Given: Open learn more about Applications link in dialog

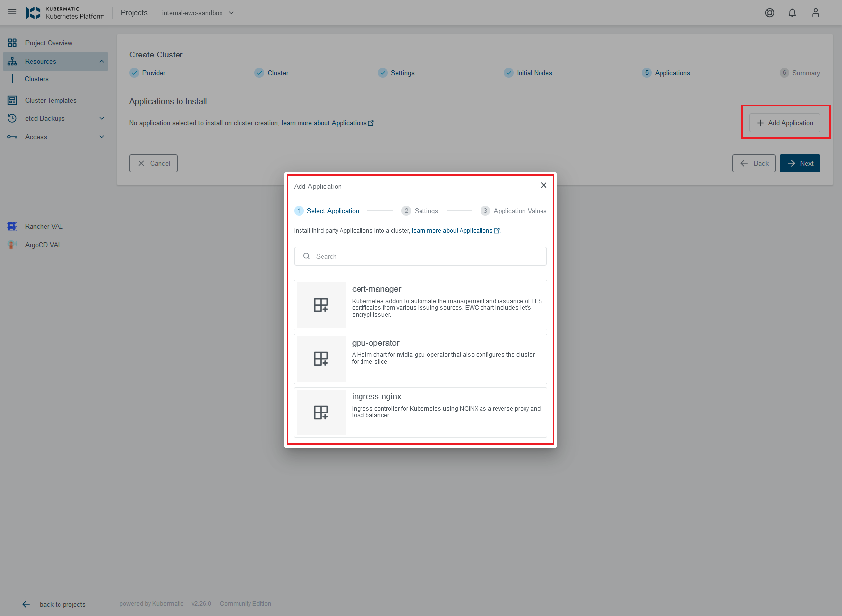Looking at the screenshot, I should coord(456,231).
